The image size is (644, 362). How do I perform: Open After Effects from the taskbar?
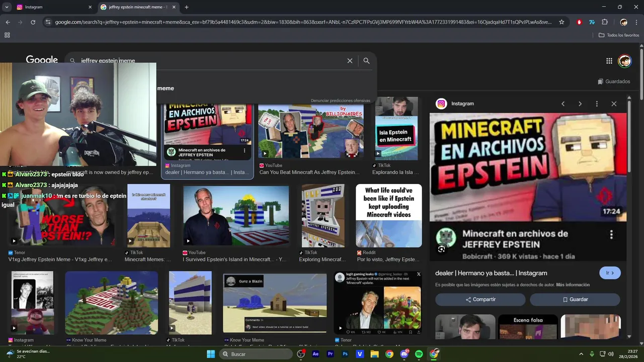pos(315,354)
